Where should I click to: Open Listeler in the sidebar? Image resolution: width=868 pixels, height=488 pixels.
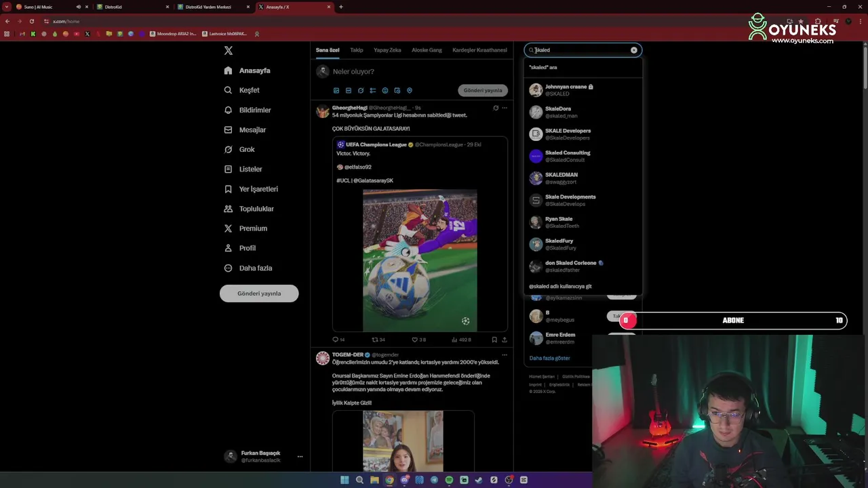pos(243,169)
